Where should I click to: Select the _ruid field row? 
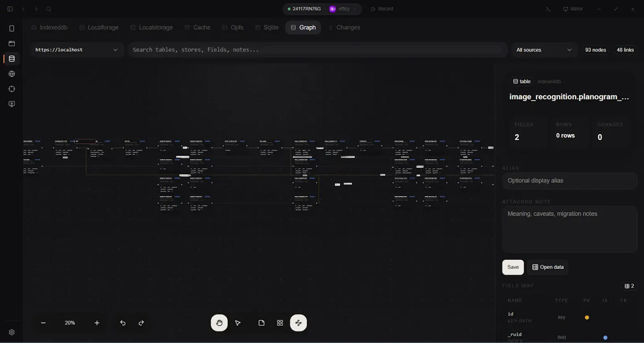click(570, 337)
